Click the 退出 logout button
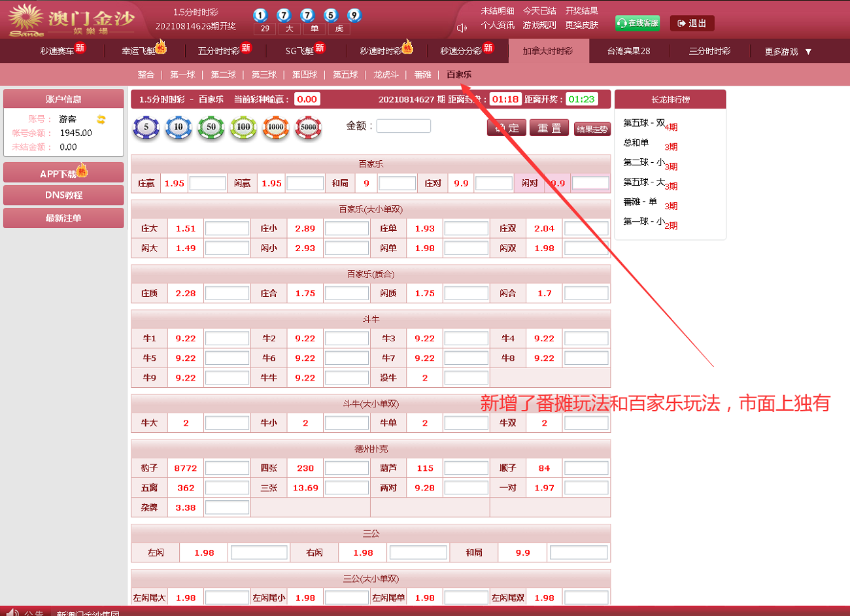 (x=692, y=24)
